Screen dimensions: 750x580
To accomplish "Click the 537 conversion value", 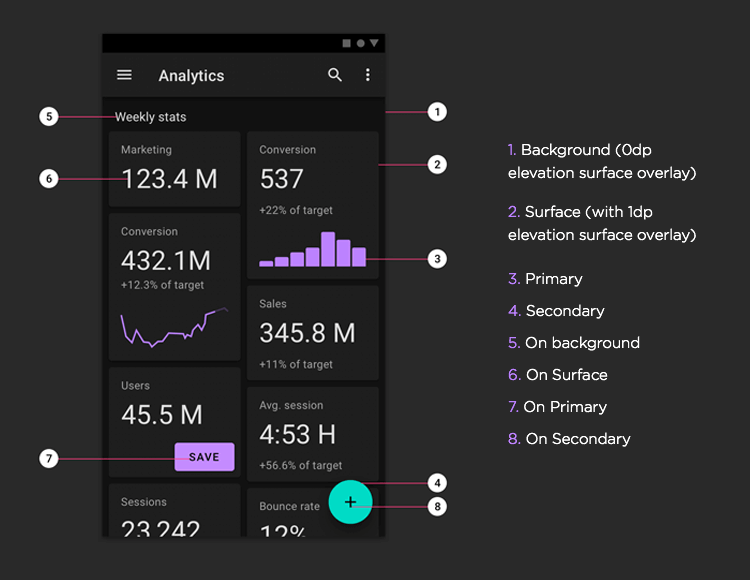I will [281, 179].
